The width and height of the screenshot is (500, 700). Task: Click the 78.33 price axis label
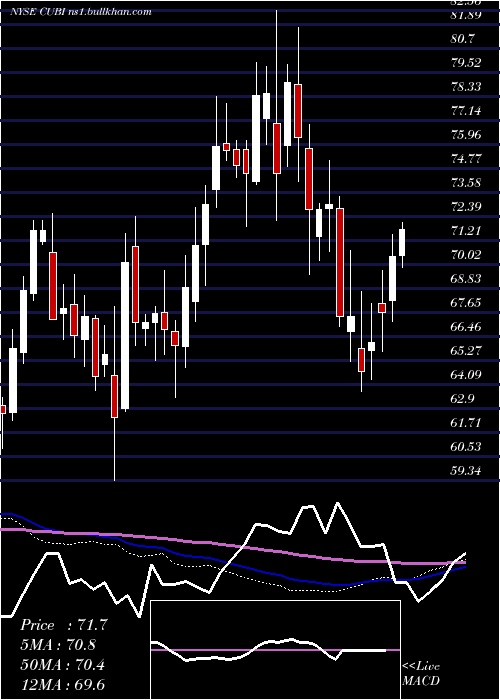[466, 87]
